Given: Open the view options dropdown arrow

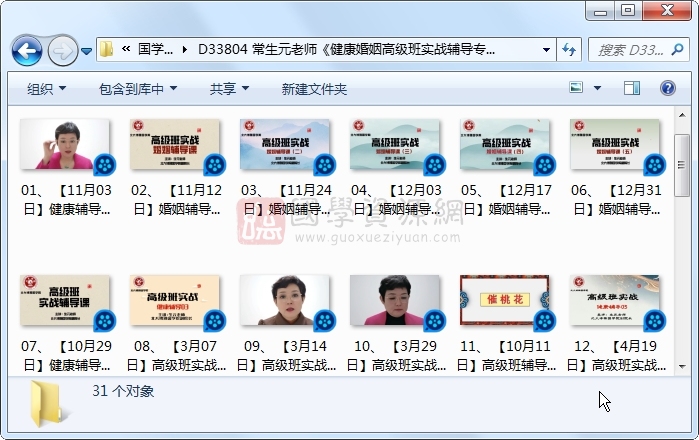Looking at the screenshot, I should (597, 88).
